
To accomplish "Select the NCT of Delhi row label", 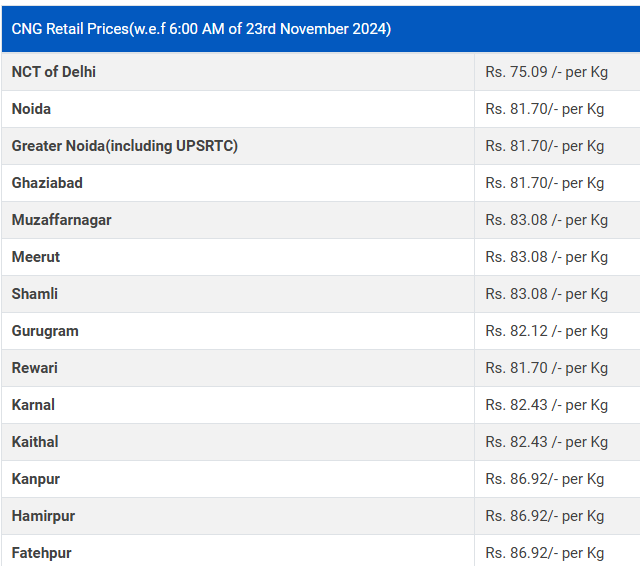I will tap(54, 72).
